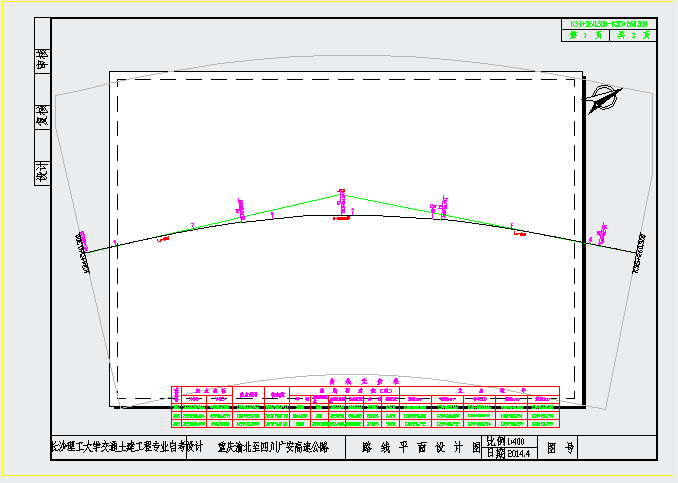This screenshot has height=483, width=678.
Task: Select the intersection point marker at the curve apex
Action: pyautogui.click(x=342, y=191)
